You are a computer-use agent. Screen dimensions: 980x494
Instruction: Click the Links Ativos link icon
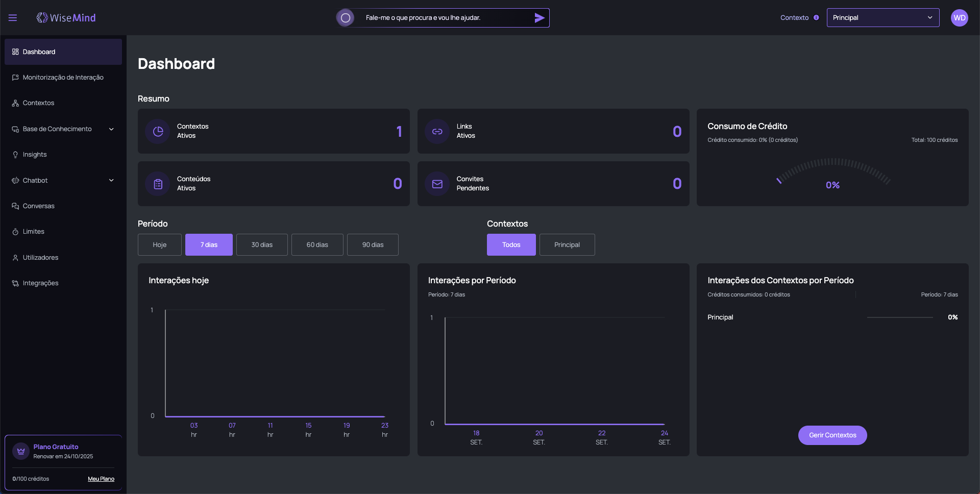coord(437,132)
